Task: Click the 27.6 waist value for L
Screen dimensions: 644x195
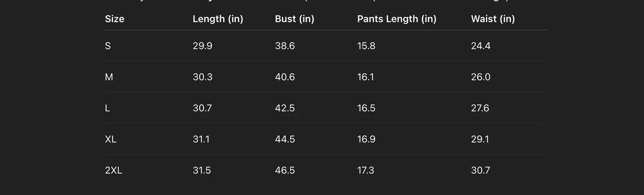Action: click(480, 108)
